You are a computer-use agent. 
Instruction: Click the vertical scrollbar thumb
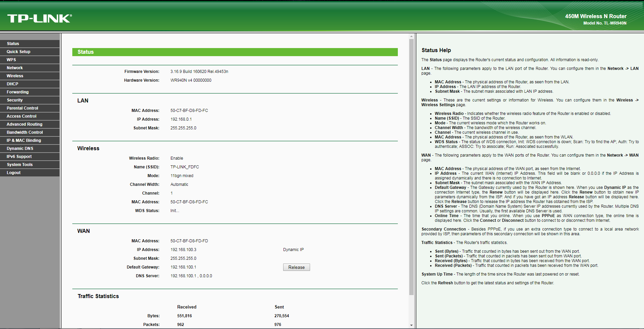[x=411, y=167]
